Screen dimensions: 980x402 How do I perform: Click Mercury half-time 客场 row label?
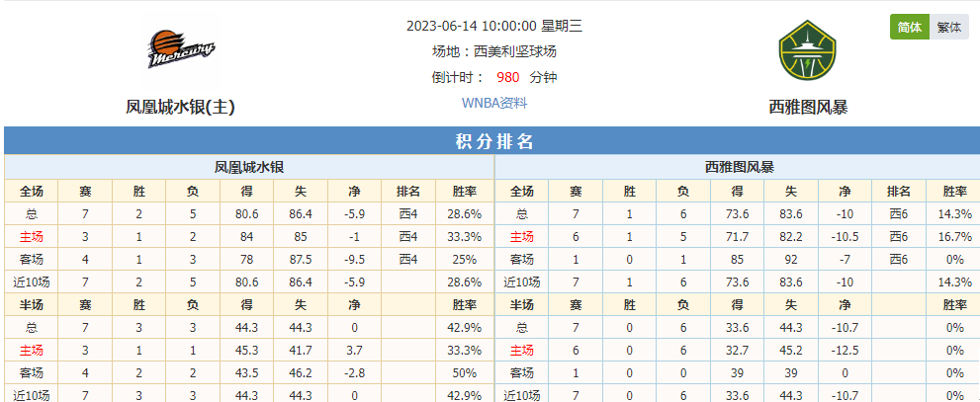pos(32,372)
